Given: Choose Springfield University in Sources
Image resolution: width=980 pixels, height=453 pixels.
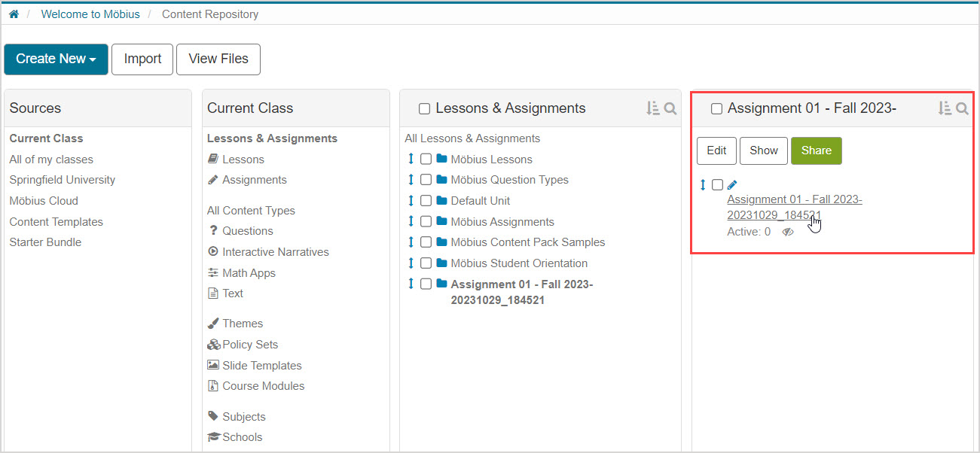Looking at the screenshot, I should point(63,180).
